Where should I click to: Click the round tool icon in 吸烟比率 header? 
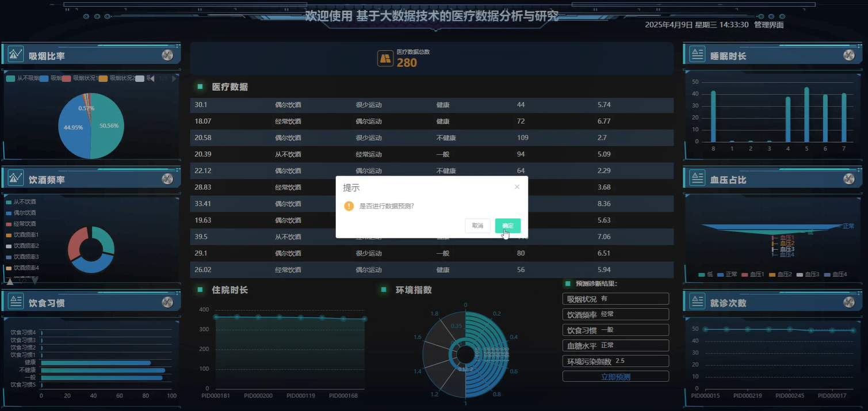pos(167,55)
